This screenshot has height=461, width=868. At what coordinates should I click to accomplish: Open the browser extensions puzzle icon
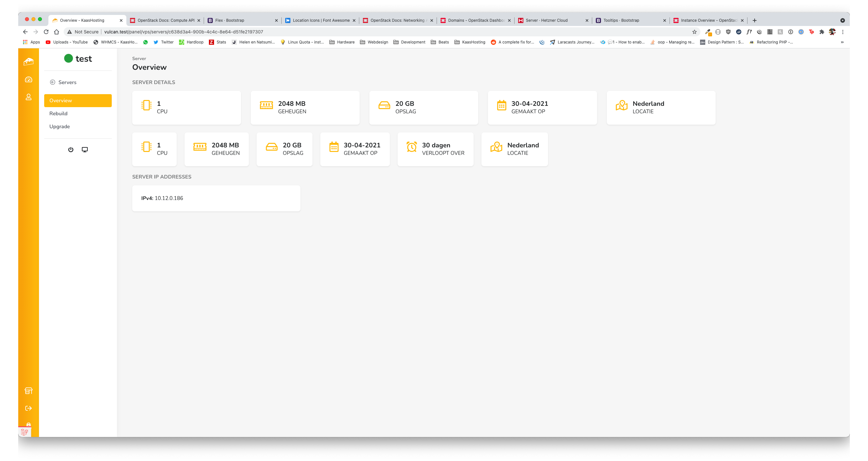[822, 32]
